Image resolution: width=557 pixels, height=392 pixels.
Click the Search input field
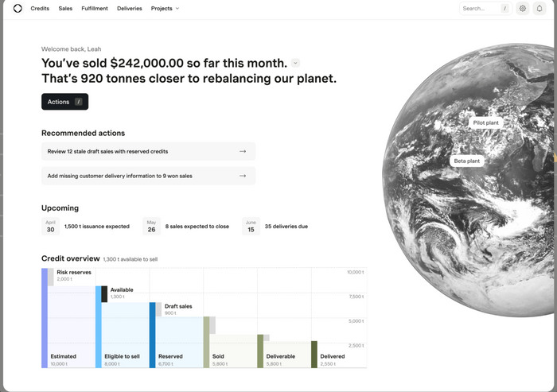click(485, 9)
